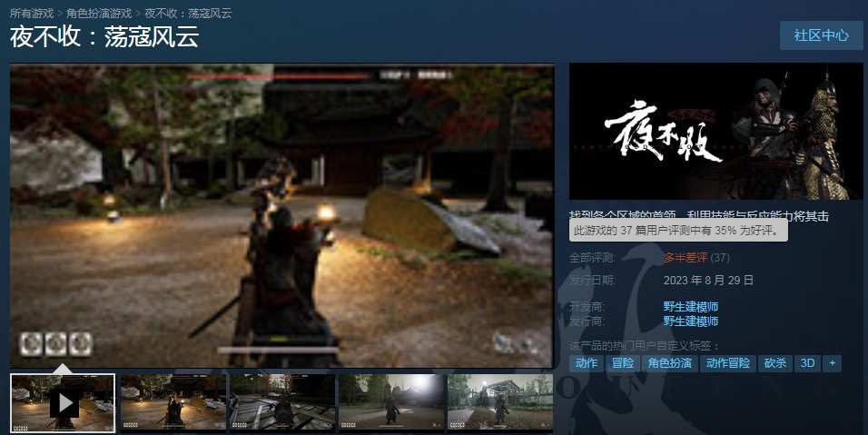Viewport: 868px width, 435px height.
Task: Go to 所有游戏 in breadcrumb
Action: [x=32, y=14]
